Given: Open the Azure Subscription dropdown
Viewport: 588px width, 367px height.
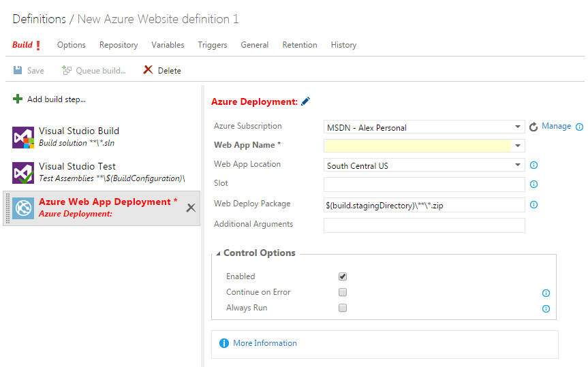Looking at the screenshot, I should [x=518, y=127].
